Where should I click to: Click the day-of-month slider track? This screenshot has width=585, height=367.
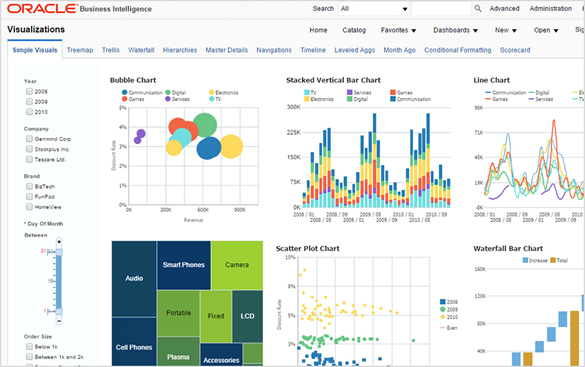coord(59,282)
